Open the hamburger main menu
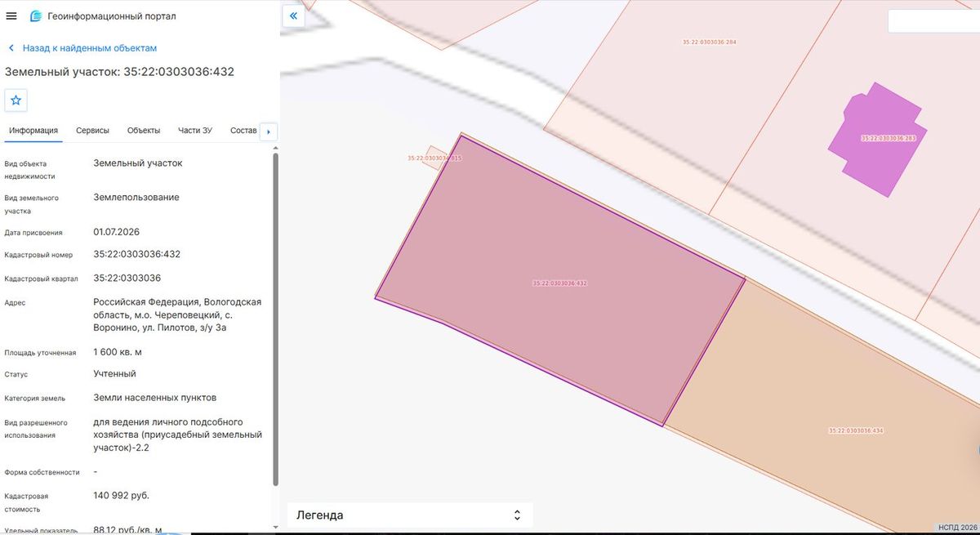This screenshot has width=980, height=535. pyautogui.click(x=11, y=16)
